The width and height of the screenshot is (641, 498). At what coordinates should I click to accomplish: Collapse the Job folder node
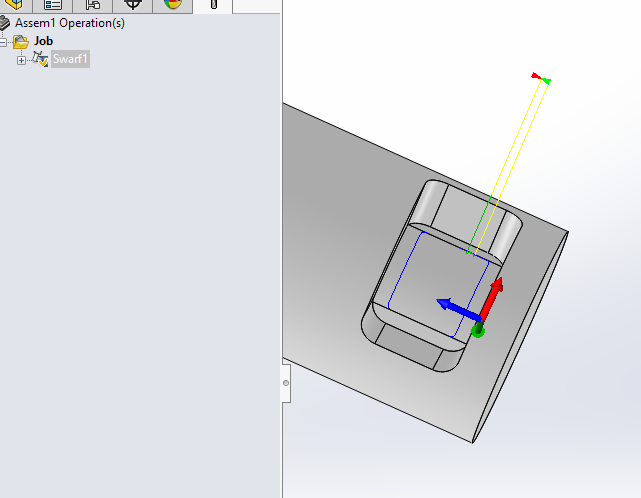tap(3, 42)
